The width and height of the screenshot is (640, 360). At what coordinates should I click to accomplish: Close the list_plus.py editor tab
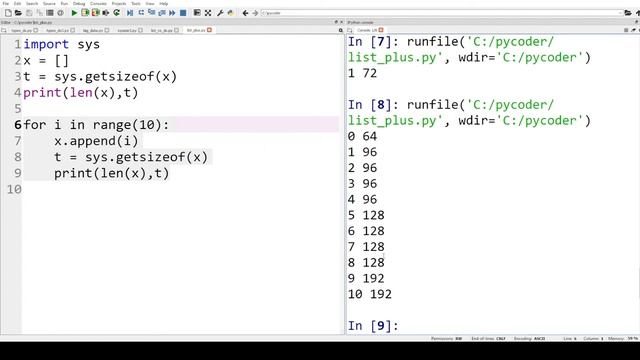pyautogui.click(x=209, y=30)
